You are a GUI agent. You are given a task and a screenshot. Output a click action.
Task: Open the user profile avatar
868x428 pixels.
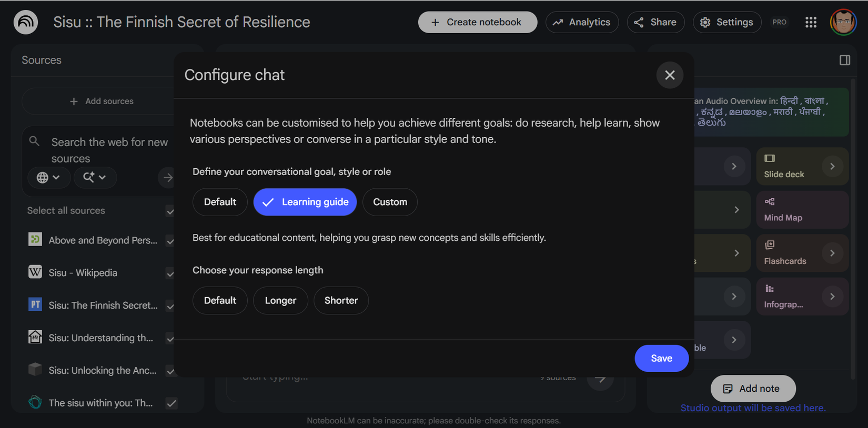[843, 22]
